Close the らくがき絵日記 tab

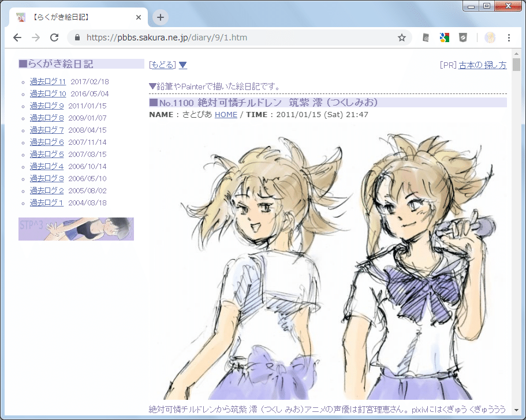tap(138, 17)
